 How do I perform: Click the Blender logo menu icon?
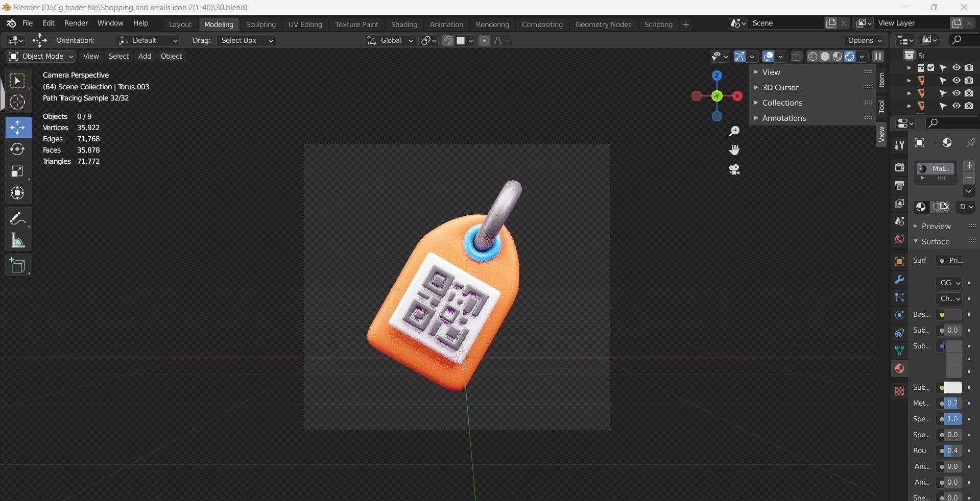[x=11, y=23]
